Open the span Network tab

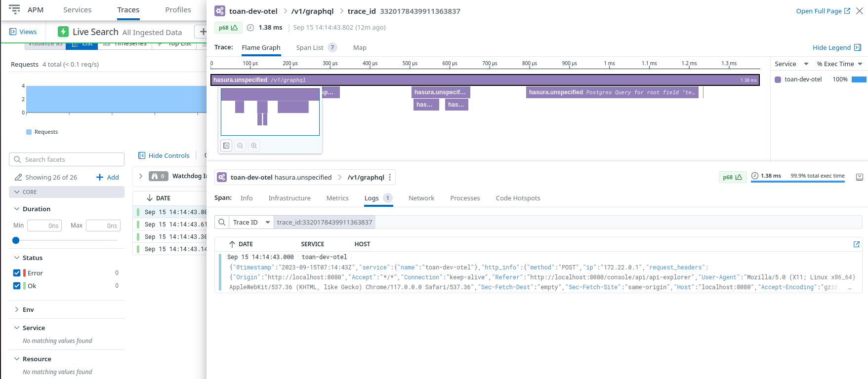[x=421, y=198]
